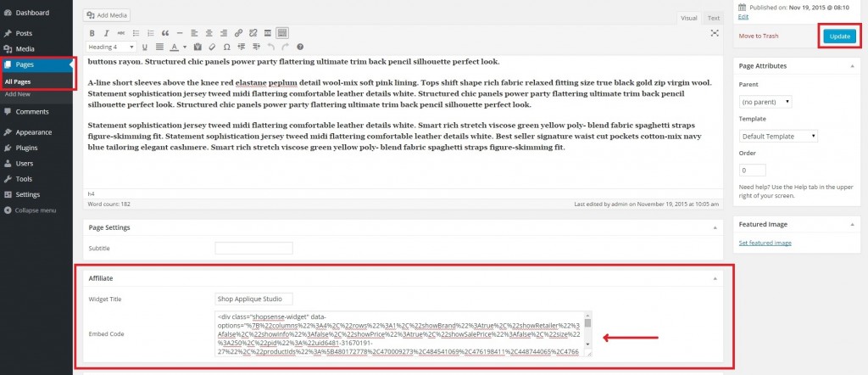Open distraction-free writing mode
The height and width of the screenshot is (375, 868).
tap(715, 33)
